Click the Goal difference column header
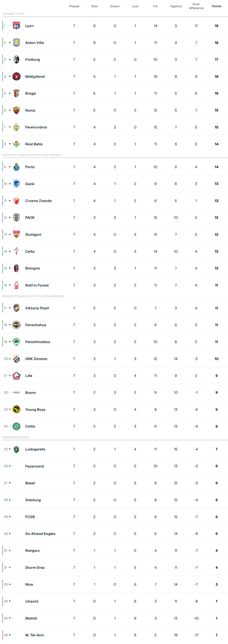Screen dimensions: 228x644 click(196, 6)
